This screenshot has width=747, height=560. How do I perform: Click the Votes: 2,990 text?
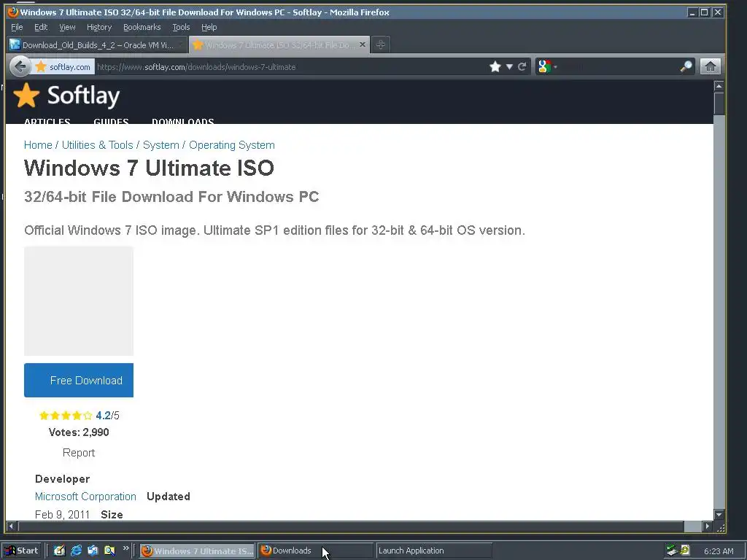tap(79, 432)
